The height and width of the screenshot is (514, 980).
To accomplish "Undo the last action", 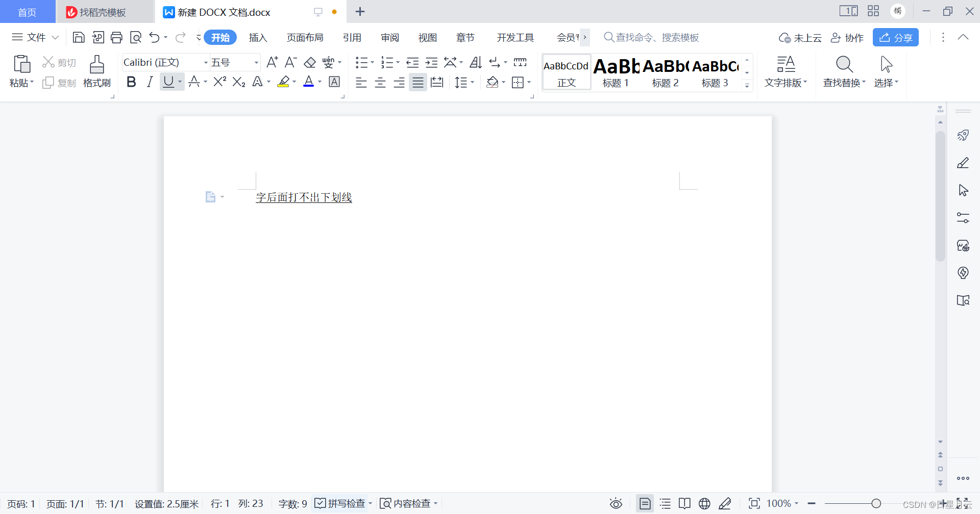I will (x=155, y=37).
